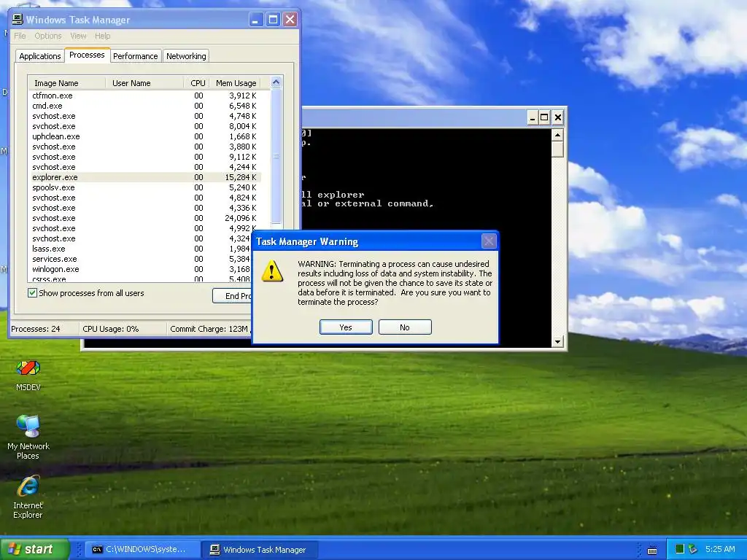Select the My Network Places icon

(x=28, y=437)
